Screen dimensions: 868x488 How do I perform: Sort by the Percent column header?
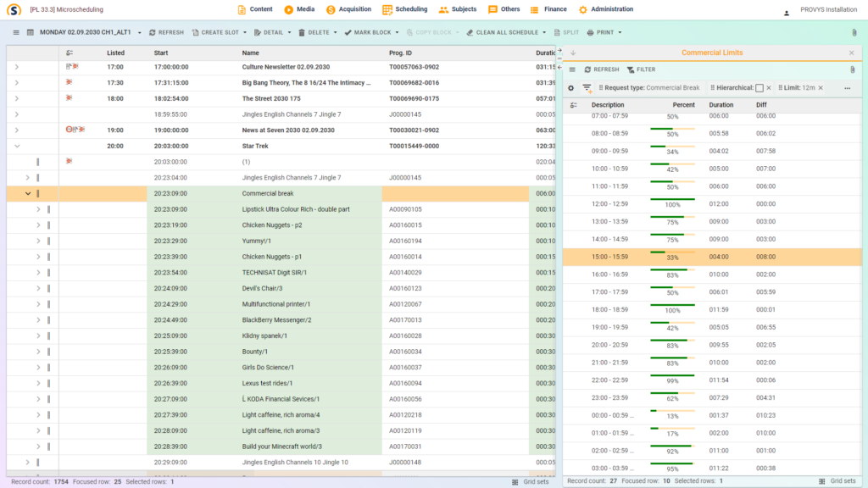[684, 105]
